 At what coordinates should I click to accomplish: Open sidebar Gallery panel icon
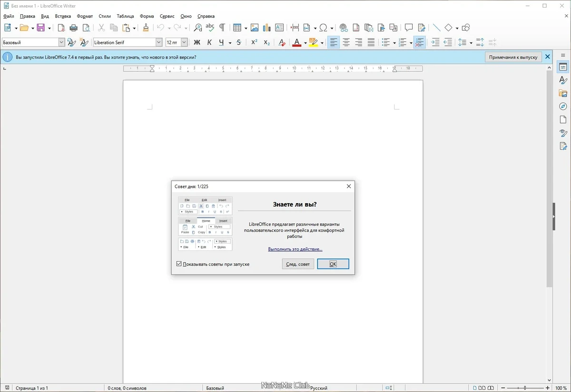(563, 93)
